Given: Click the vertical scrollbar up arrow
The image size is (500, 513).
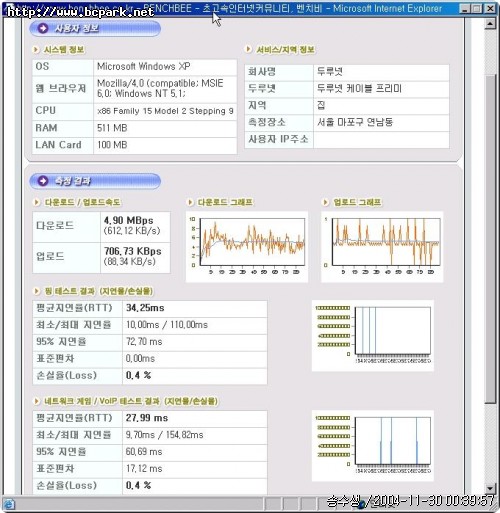Looking at the screenshot, I should 490,24.
